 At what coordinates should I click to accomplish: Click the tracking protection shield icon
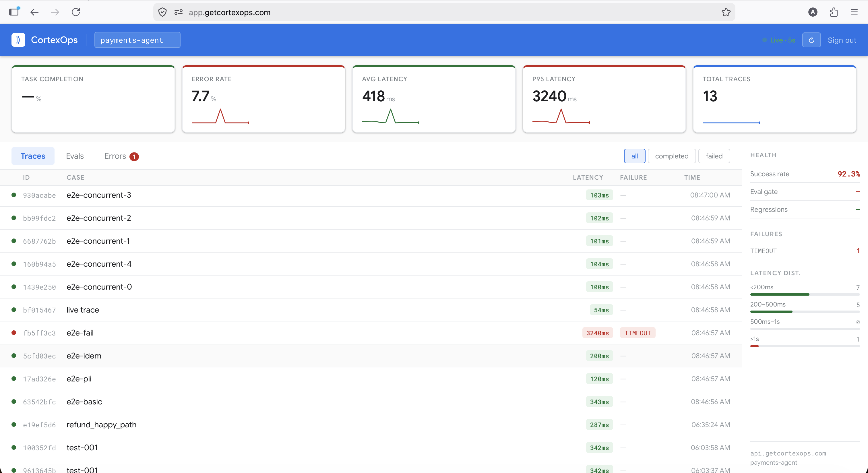[x=162, y=12]
